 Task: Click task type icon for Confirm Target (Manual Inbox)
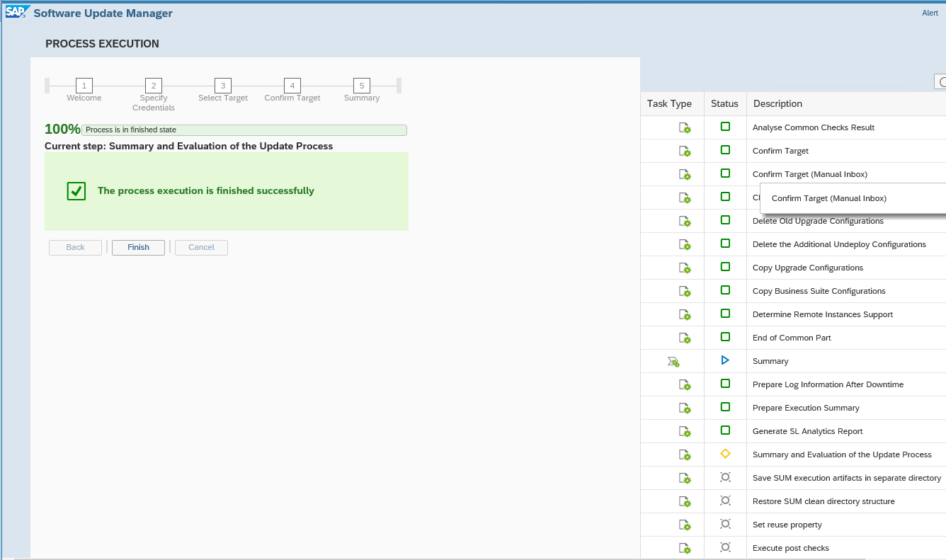tap(685, 175)
